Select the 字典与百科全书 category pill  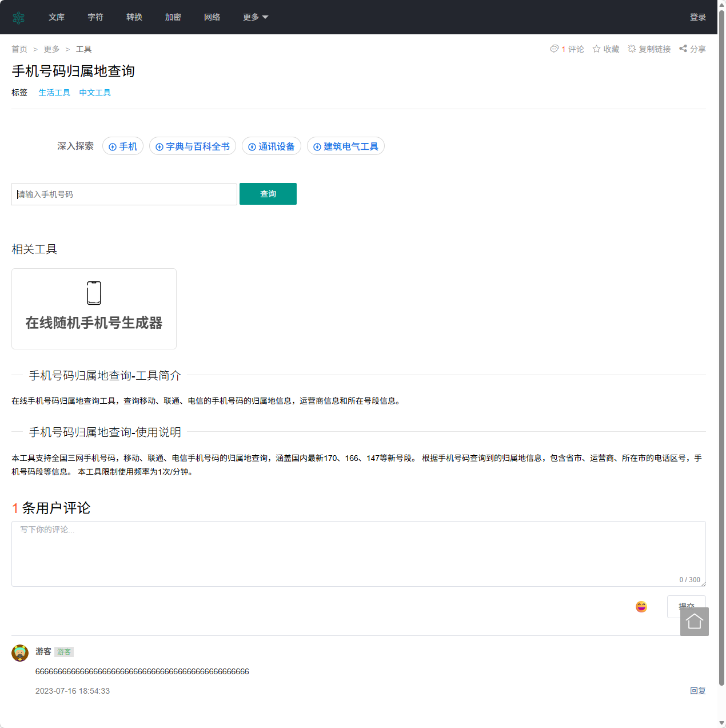[x=193, y=146]
